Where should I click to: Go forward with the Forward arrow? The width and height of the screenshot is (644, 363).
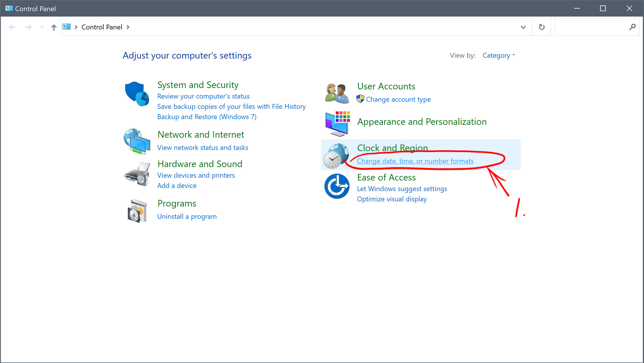28,27
